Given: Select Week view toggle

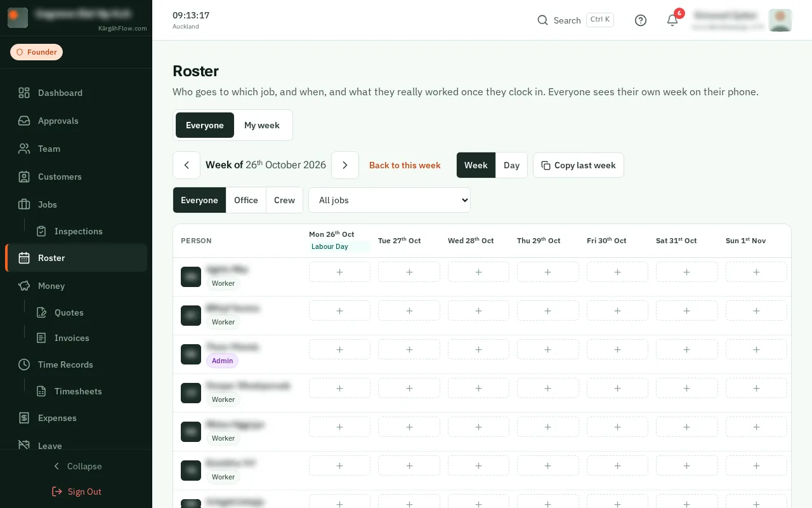Looking at the screenshot, I should [476, 165].
